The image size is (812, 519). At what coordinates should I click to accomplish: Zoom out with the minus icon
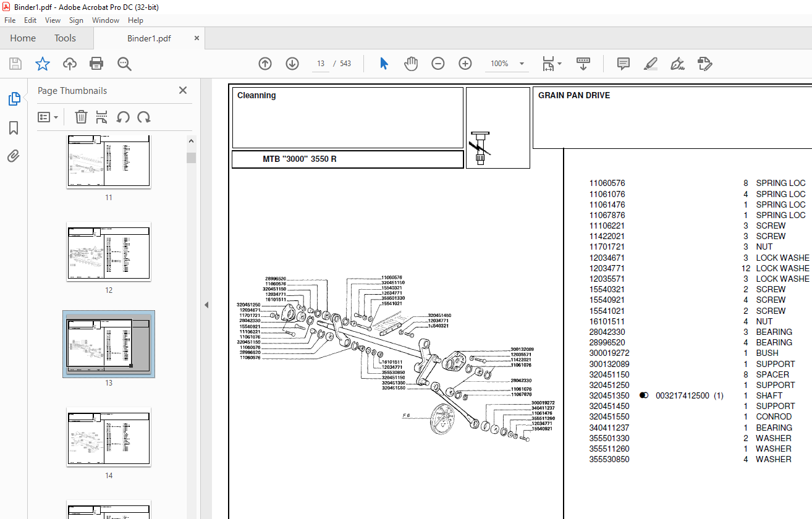[438, 64]
